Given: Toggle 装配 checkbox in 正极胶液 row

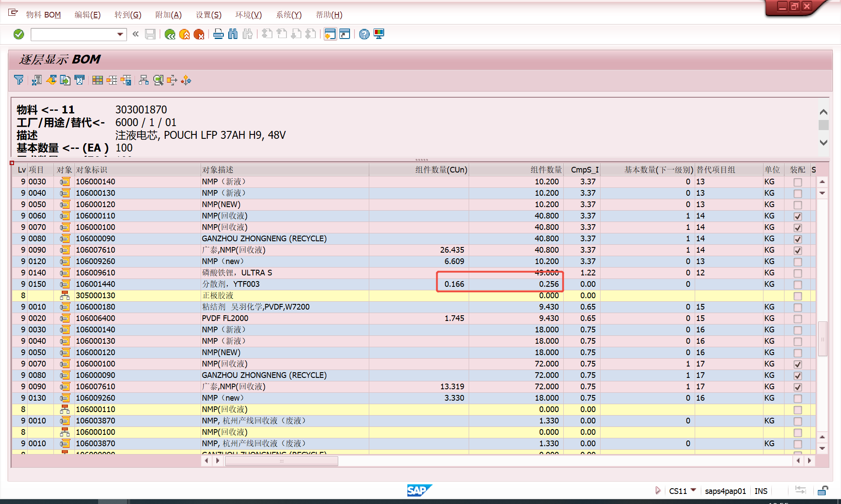Looking at the screenshot, I should pyautogui.click(x=798, y=296).
